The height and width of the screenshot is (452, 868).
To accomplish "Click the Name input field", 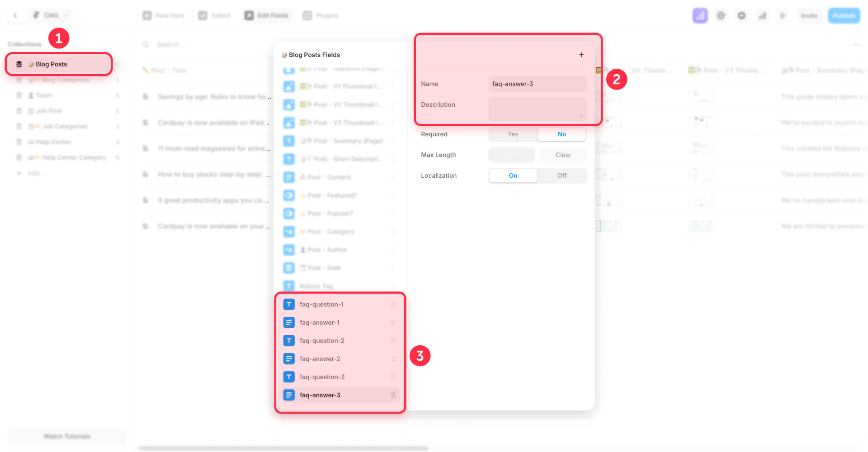I will (x=537, y=84).
